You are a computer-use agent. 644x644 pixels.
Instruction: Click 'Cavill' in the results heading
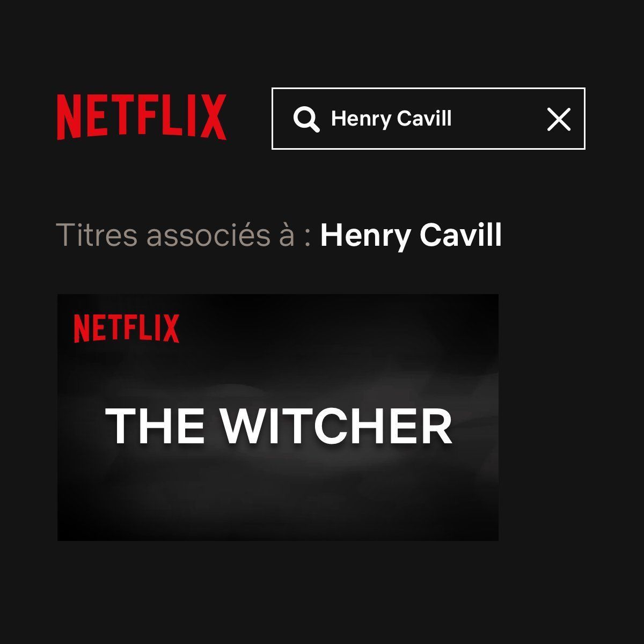[x=460, y=235]
